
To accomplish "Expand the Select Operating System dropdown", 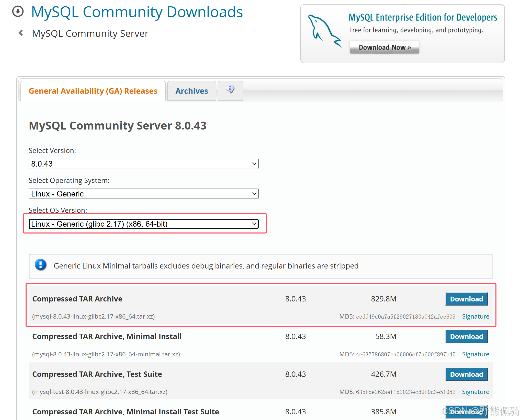I will [143, 194].
